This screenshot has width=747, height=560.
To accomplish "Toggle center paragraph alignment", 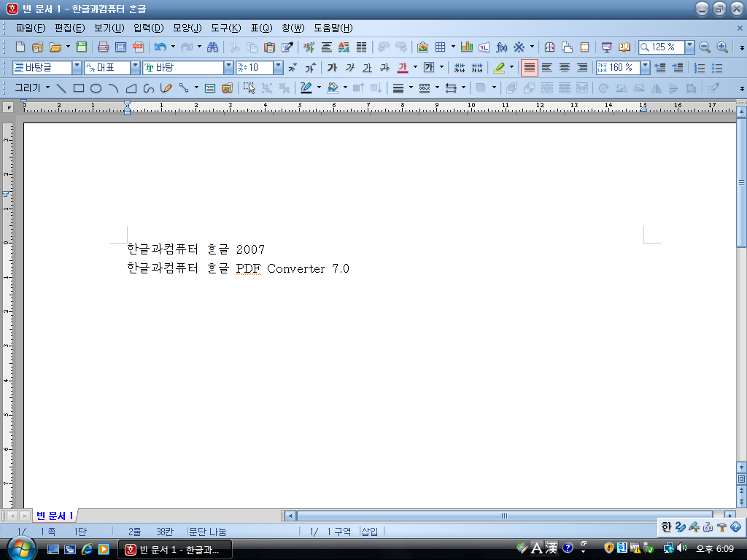I will pyautogui.click(x=565, y=68).
